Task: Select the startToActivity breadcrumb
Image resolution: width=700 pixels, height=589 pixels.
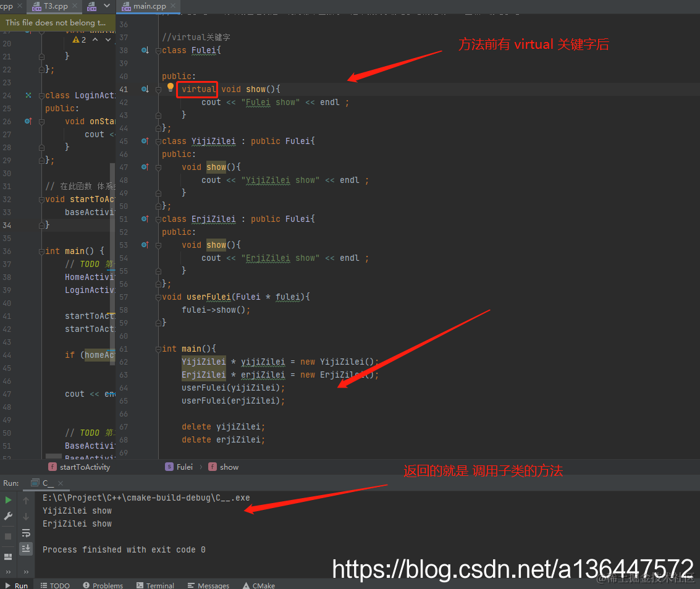Action: (79, 467)
